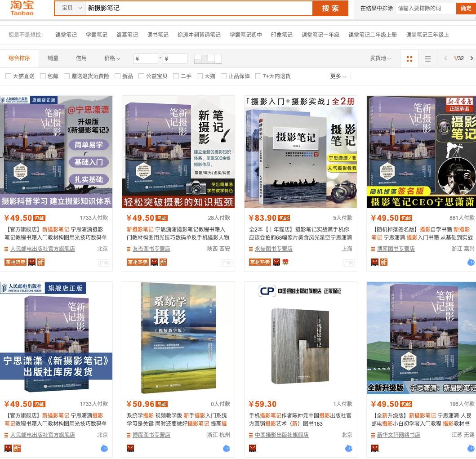Expand 价格 sort dropdown

pyautogui.click(x=112, y=58)
